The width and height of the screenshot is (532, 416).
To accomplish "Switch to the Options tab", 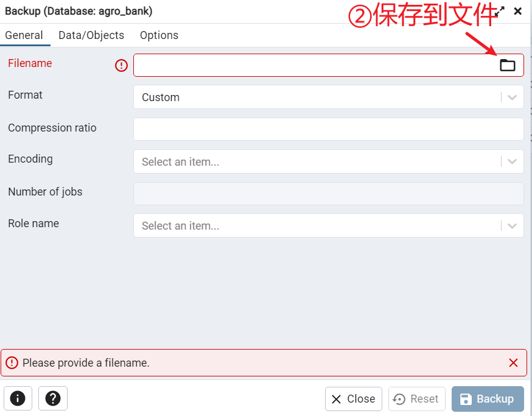I will [159, 35].
